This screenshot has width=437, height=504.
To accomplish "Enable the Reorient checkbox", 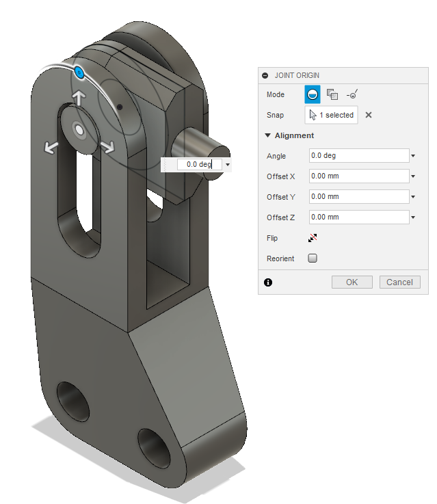I will coord(313,258).
